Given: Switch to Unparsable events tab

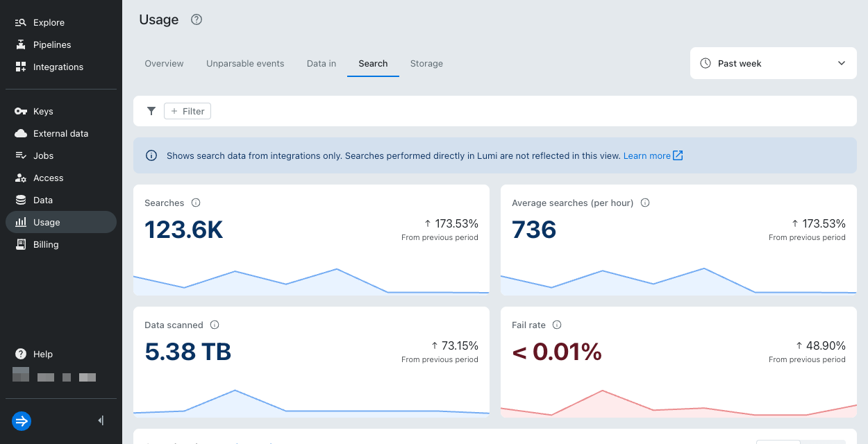Looking at the screenshot, I should coord(245,63).
